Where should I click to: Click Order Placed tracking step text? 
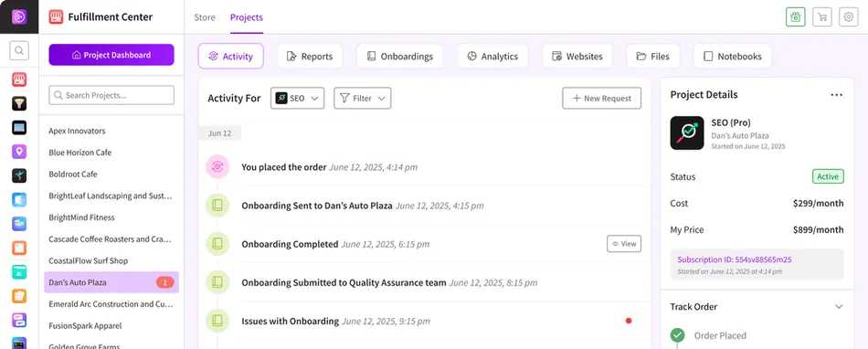click(x=720, y=335)
